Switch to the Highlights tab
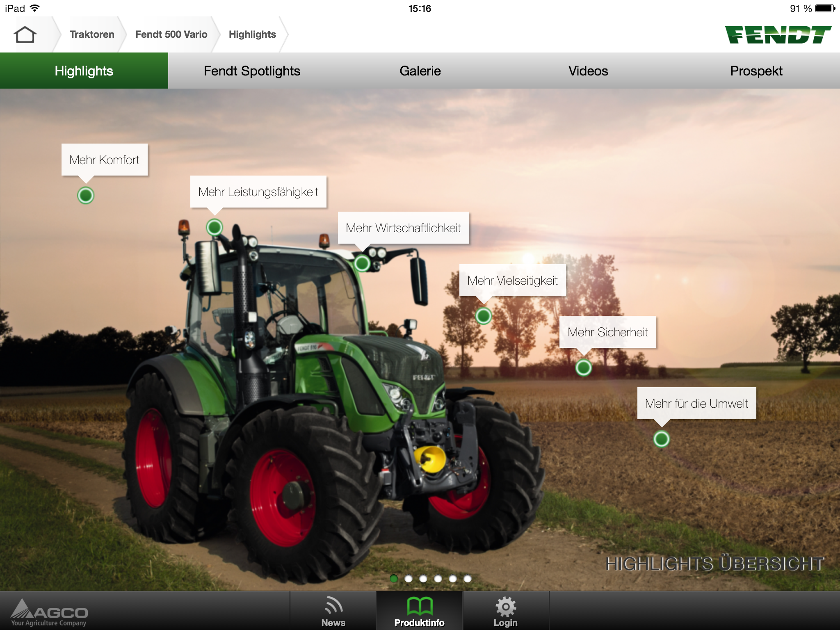The height and width of the screenshot is (630, 840). [x=84, y=71]
